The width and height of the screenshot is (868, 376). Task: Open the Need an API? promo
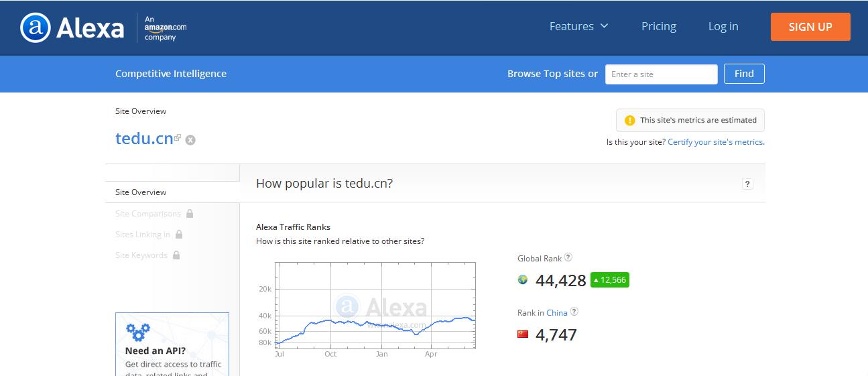pos(172,344)
